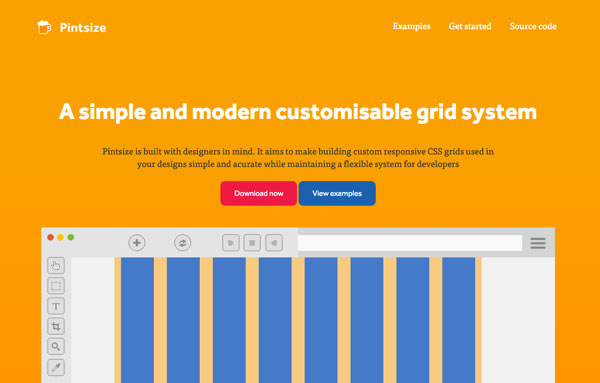The image size is (600, 383).
Task: Click the View examples button
Action: point(337,193)
